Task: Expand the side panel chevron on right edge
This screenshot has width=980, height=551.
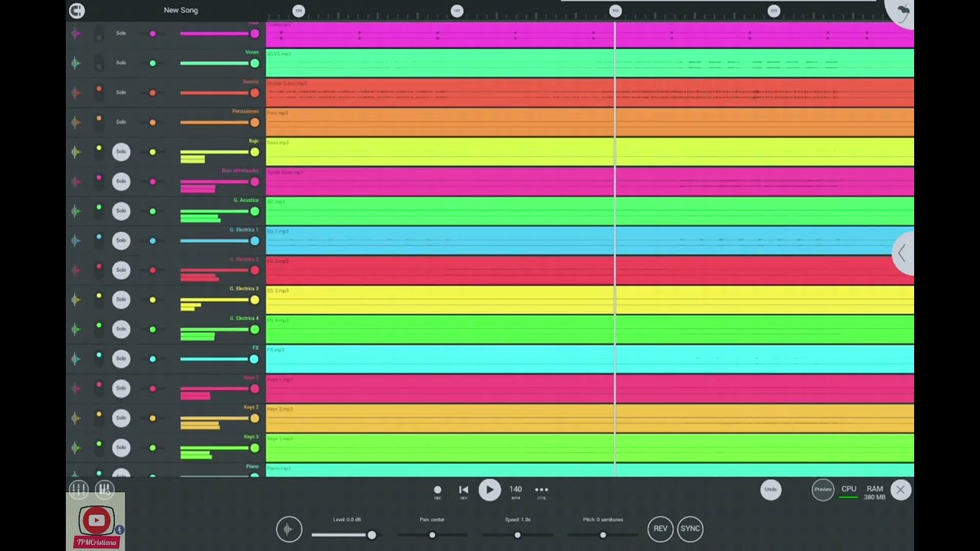Action: 903,253
